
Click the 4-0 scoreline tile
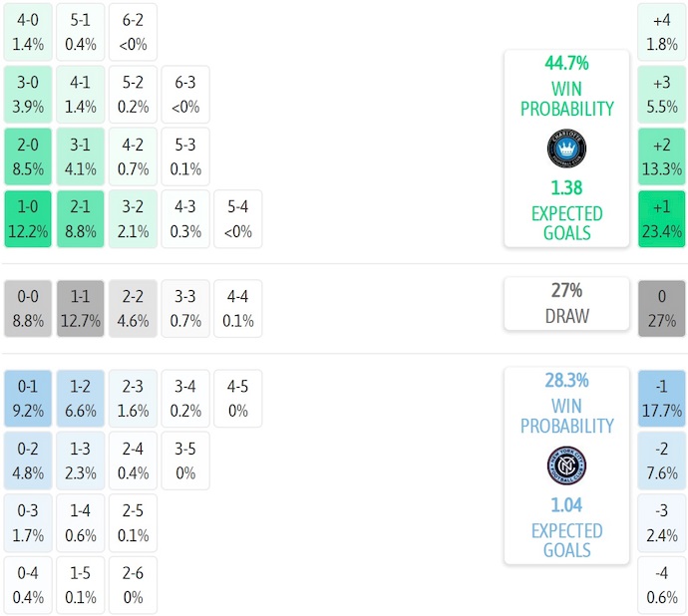[x=28, y=31]
